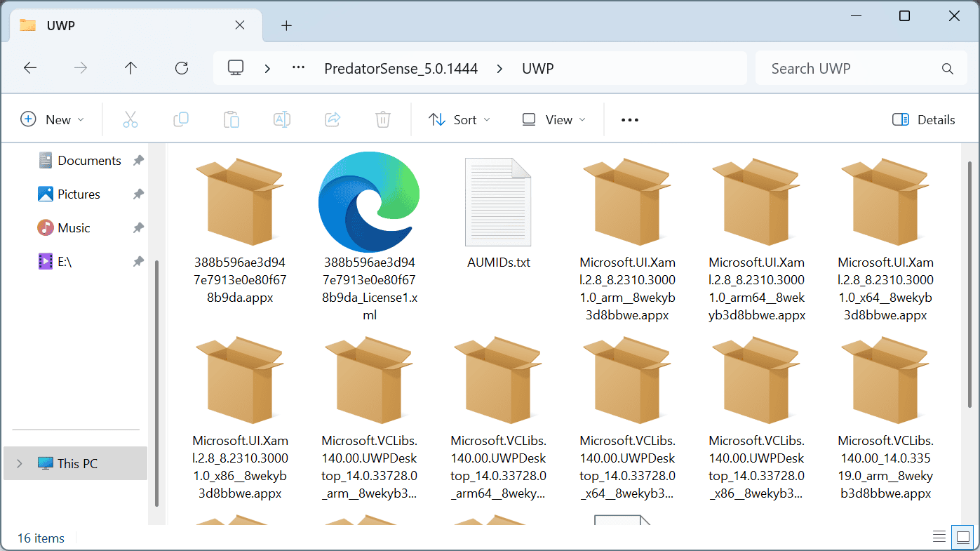Image resolution: width=980 pixels, height=551 pixels.
Task: Select VCLibs UWPDesktop 14.0.33728.0 arm package icon
Action: coord(369,380)
